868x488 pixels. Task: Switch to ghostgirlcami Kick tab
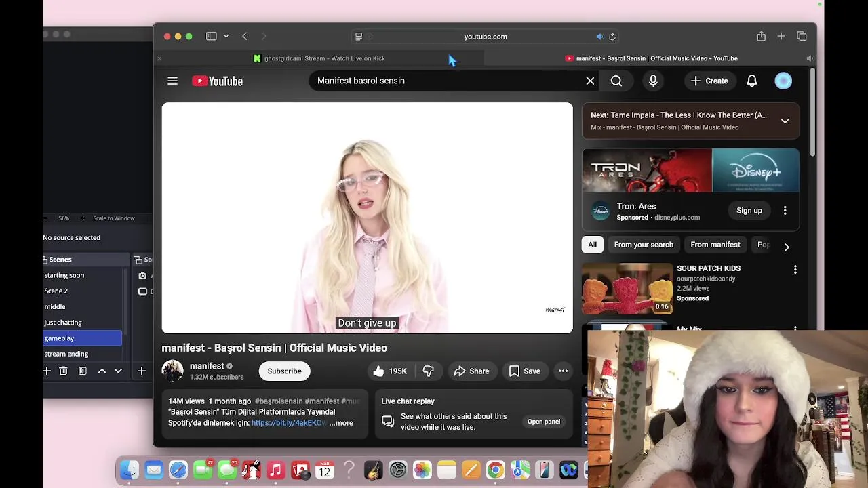(319, 58)
